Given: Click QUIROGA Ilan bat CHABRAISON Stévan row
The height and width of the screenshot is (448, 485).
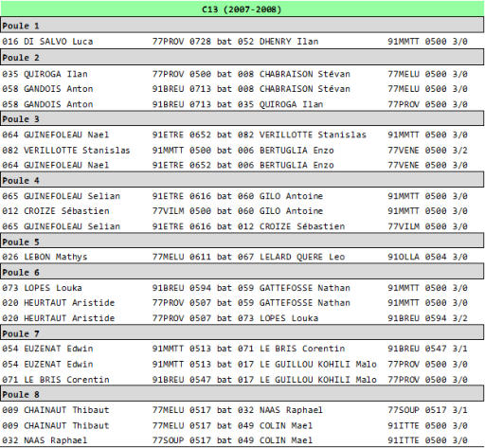Looking at the screenshot, I should pyautogui.click(x=242, y=74).
